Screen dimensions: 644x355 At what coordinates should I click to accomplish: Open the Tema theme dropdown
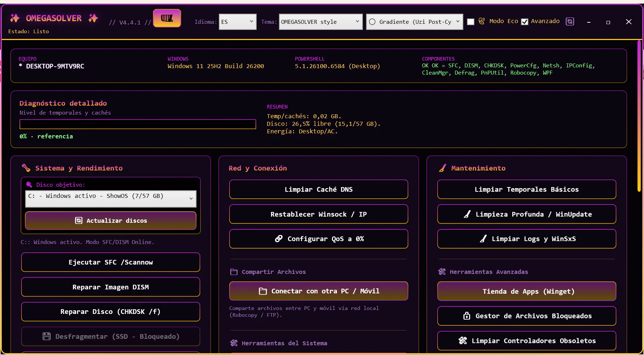(321, 22)
